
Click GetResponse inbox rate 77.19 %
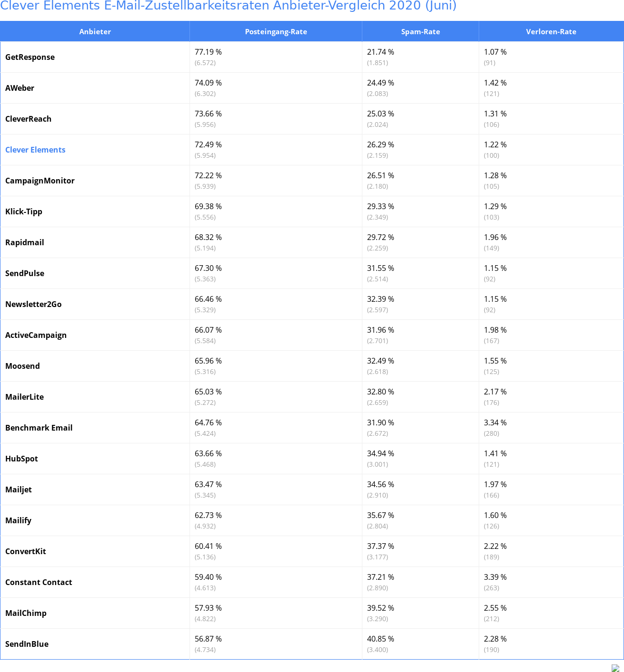[208, 52]
